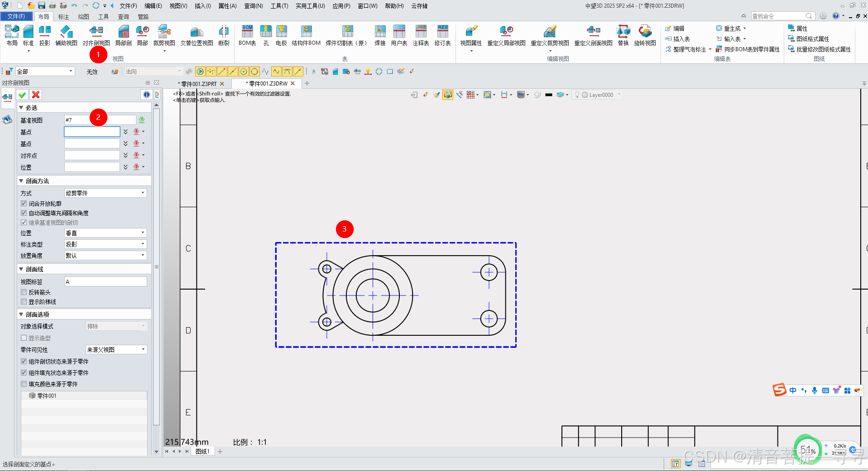The image size is (868, 471).
Task: Switch to the 零件001.Z3PRT document tab
Action: click(x=199, y=84)
